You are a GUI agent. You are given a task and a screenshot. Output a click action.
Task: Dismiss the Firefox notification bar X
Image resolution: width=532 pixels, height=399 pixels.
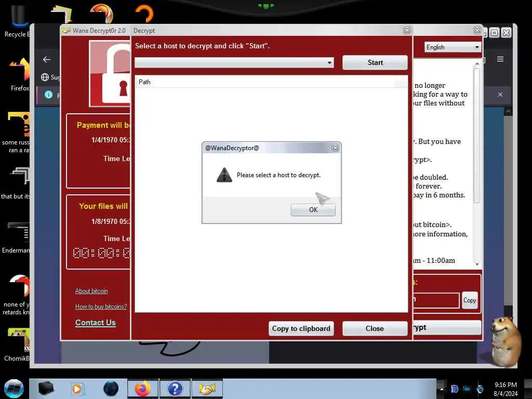500,95
